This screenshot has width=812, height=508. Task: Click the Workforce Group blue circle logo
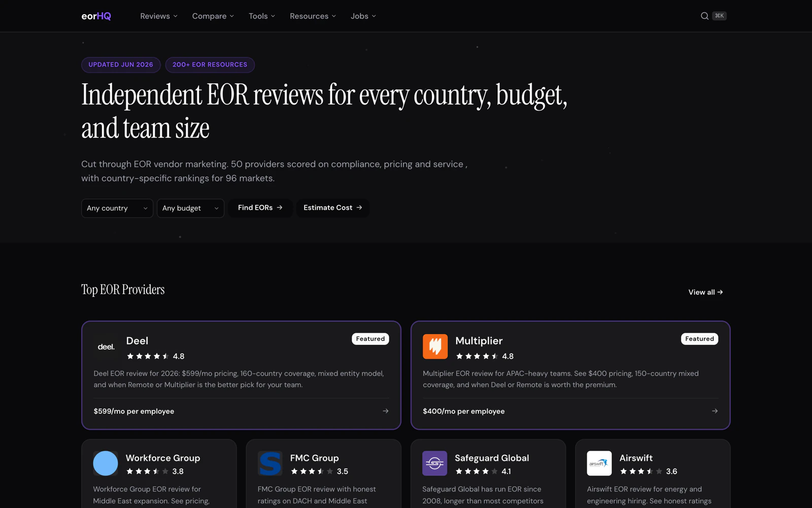(106, 463)
